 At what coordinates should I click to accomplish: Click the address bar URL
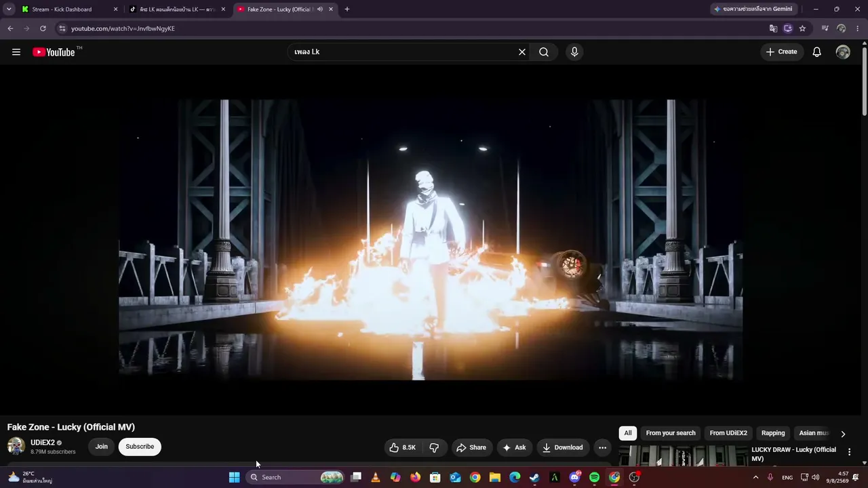[x=123, y=28]
